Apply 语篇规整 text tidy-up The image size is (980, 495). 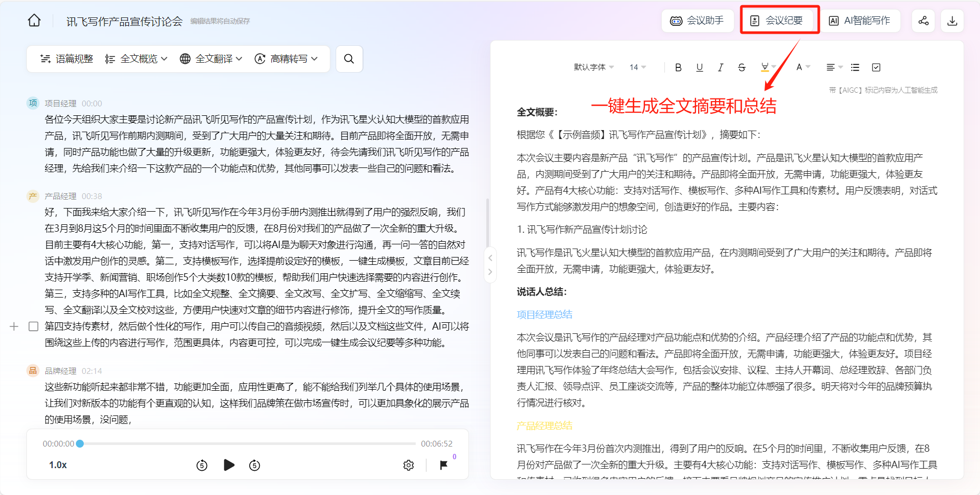pos(66,59)
